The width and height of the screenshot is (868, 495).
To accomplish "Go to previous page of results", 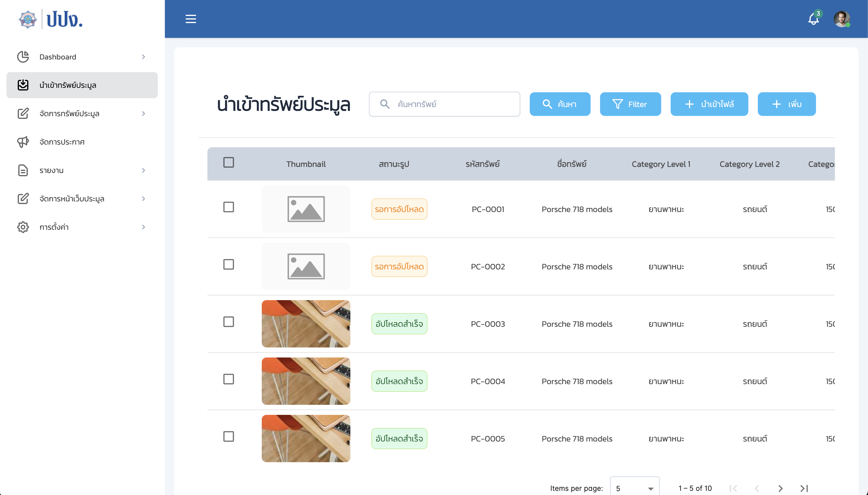I will click(x=757, y=488).
